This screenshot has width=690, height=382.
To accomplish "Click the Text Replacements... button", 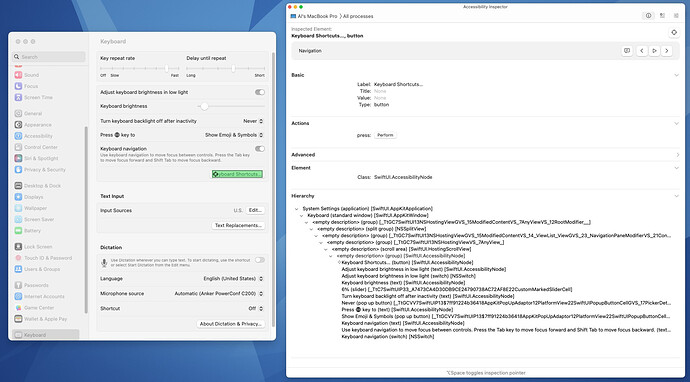I will (x=239, y=225).
